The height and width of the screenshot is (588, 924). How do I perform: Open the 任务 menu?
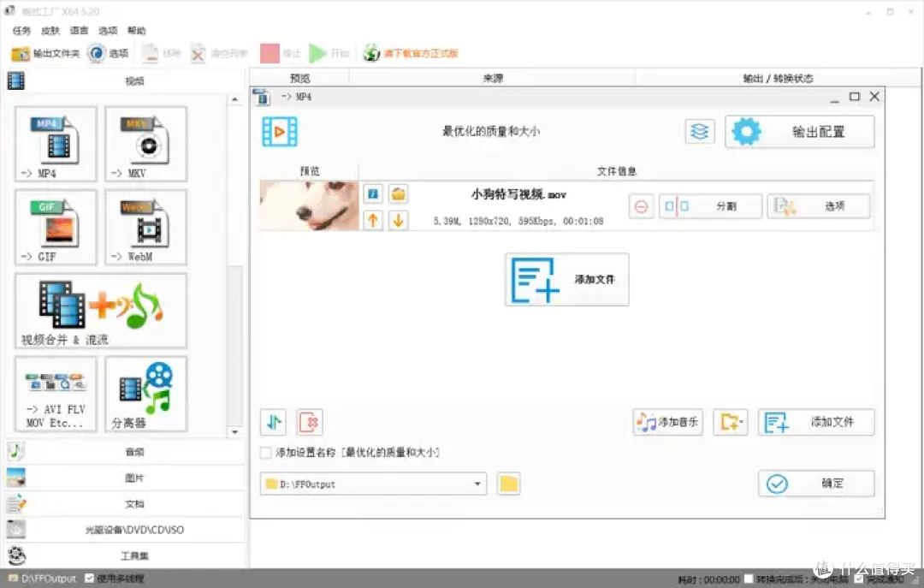(21, 31)
